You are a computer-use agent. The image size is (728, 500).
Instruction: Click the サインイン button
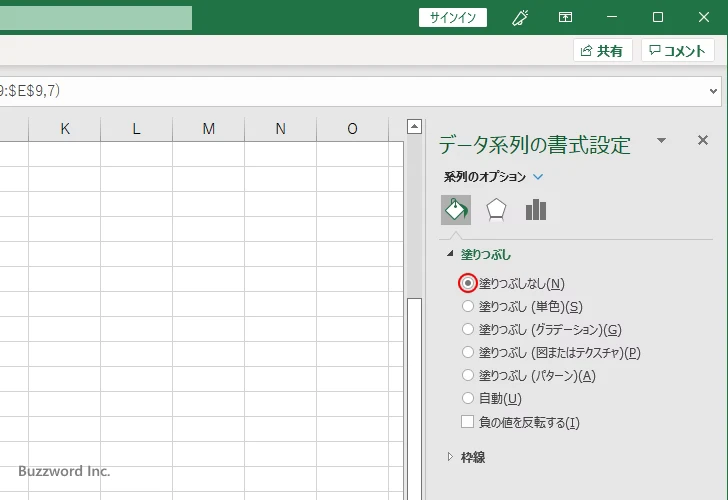tap(453, 18)
